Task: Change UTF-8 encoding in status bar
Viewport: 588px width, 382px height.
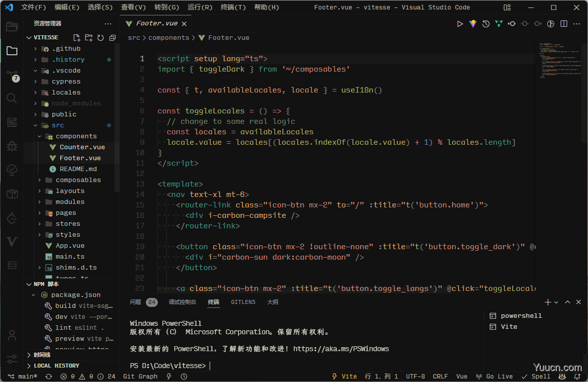Action: pos(416,377)
